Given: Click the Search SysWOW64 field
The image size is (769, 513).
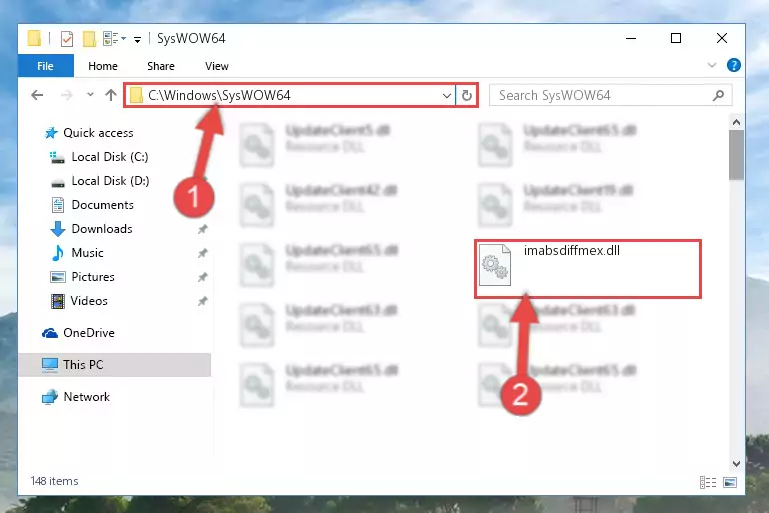Looking at the screenshot, I should click(611, 95).
